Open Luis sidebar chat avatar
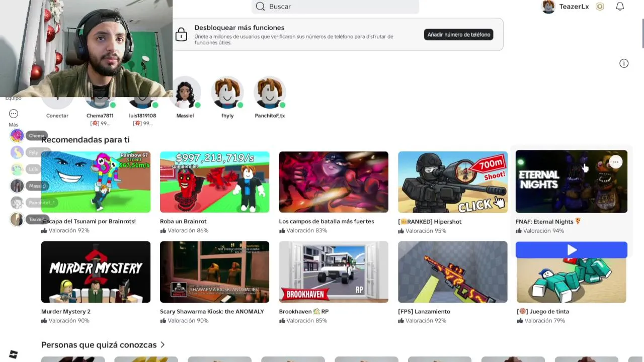The width and height of the screenshot is (644, 362). coord(17,169)
